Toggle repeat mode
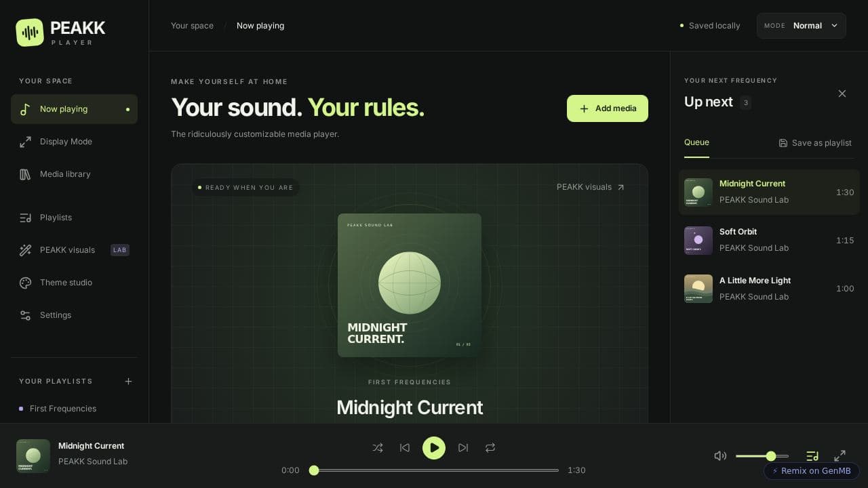This screenshot has width=868, height=488. 490,447
